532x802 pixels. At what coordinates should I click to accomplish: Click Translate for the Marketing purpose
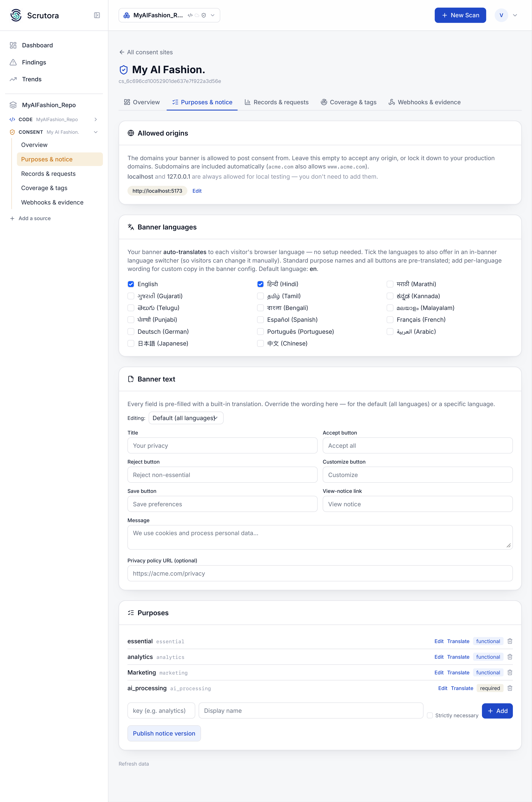pos(458,673)
